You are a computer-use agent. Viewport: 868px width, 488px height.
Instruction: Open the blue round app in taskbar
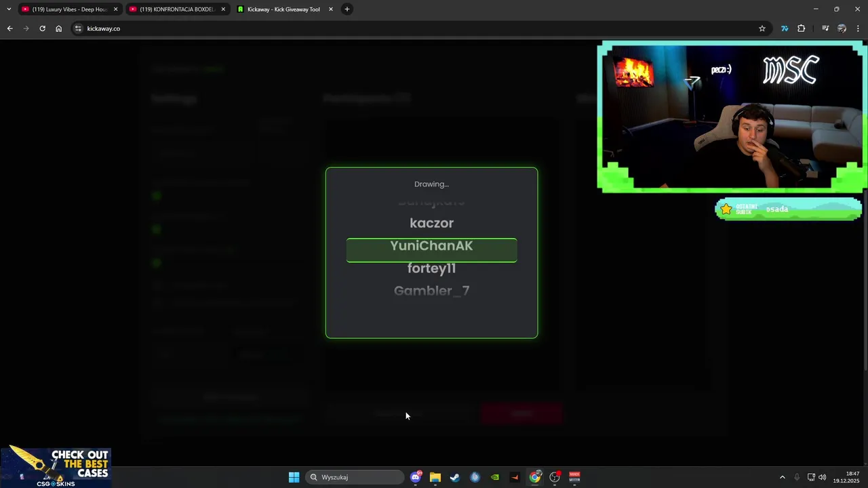tap(475, 477)
